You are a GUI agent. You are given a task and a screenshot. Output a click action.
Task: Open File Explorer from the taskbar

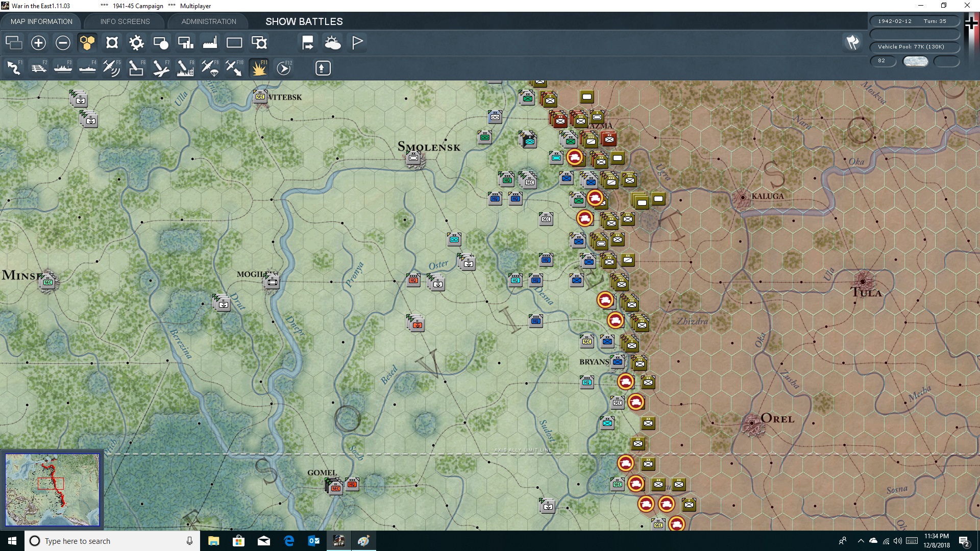click(214, 541)
